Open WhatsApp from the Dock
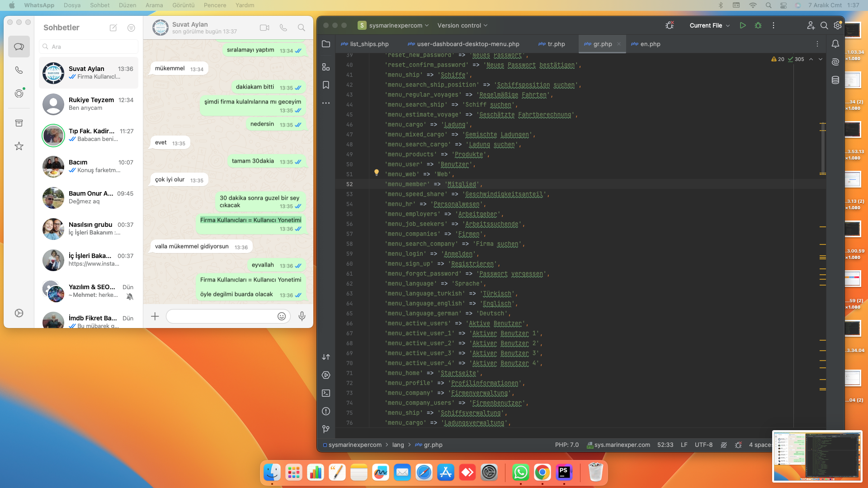868x488 pixels. click(x=520, y=473)
